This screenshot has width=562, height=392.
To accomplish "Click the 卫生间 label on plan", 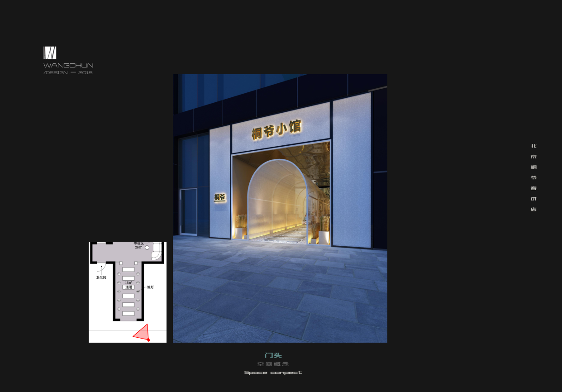I will pyautogui.click(x=101, y=277).
